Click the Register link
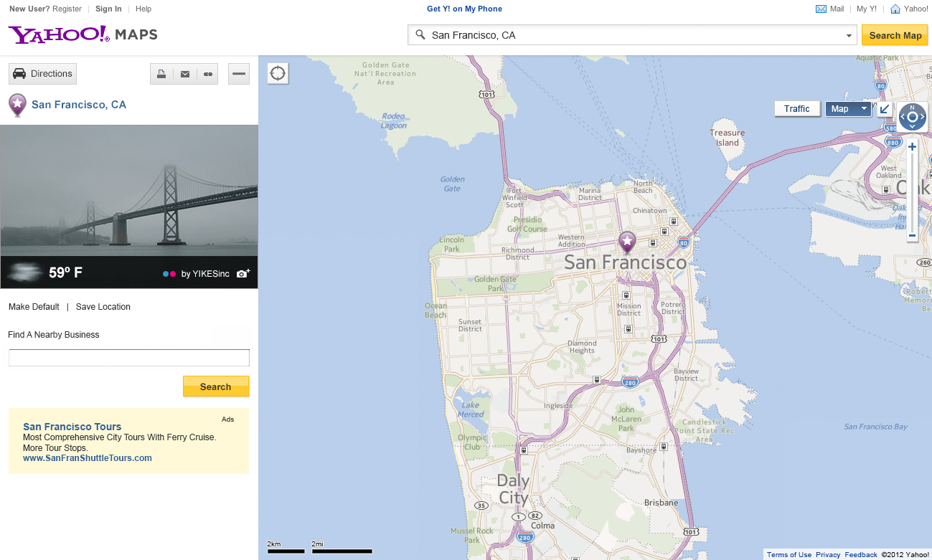This screenshot has height=560, width=932. pyautogui.click(x=67, y=9)
